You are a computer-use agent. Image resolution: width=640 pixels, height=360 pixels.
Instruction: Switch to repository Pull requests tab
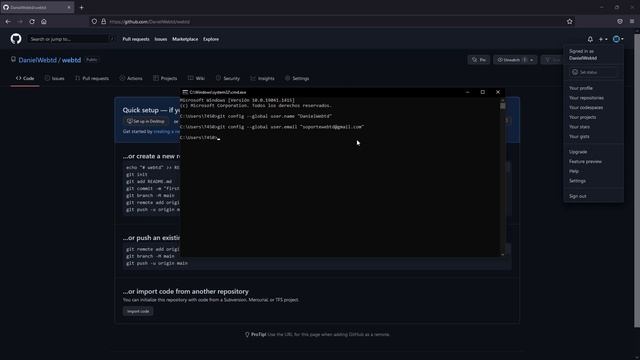click(92, 78)
